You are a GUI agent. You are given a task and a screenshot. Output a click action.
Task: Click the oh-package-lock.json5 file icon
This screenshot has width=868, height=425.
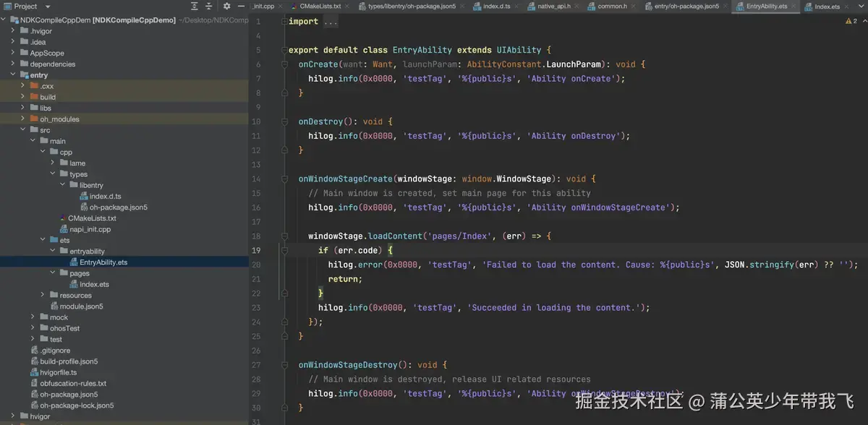[x=34, y=405]
